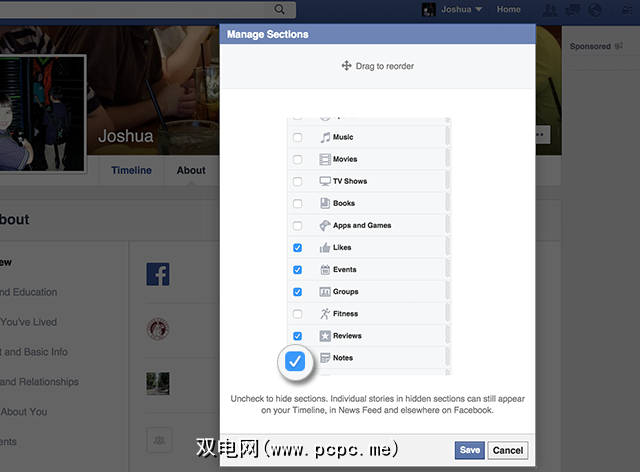Image resolution: width=640 pixels, height=472 pixels.
Task: Grab the drag handle on Music row
Action: (447, 137)
